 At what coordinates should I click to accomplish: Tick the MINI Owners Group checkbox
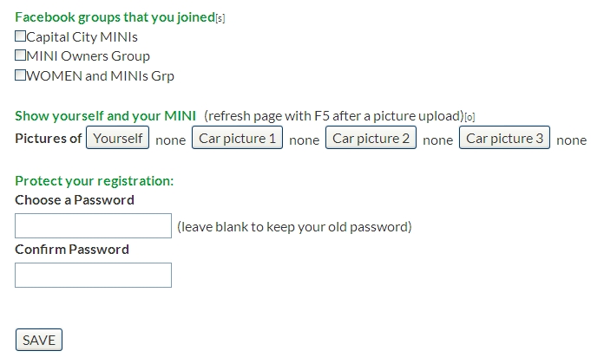[21, 55]
